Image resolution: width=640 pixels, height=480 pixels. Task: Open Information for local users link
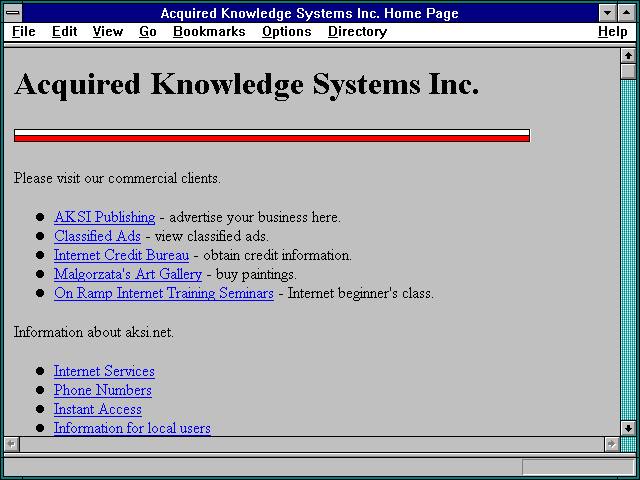pyautogui.click(x=132, y=428)
